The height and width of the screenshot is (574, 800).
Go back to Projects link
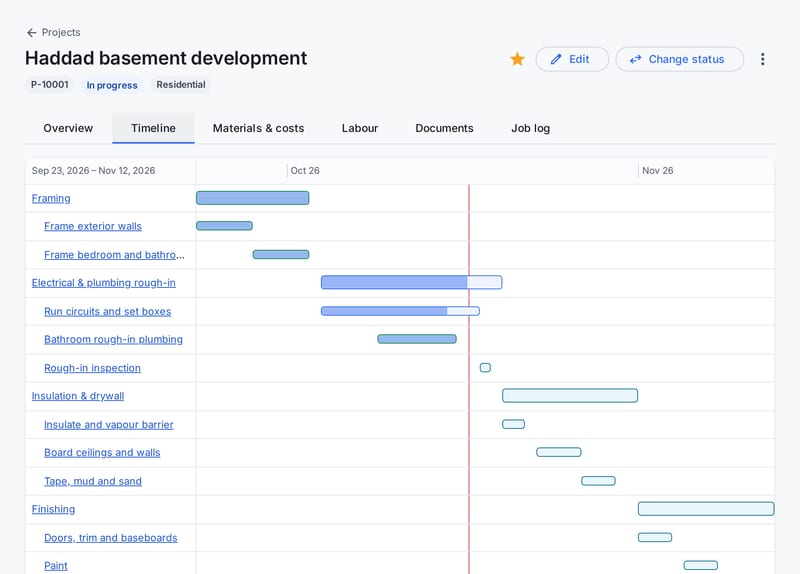pyautogui.click(x=61, y=33)
